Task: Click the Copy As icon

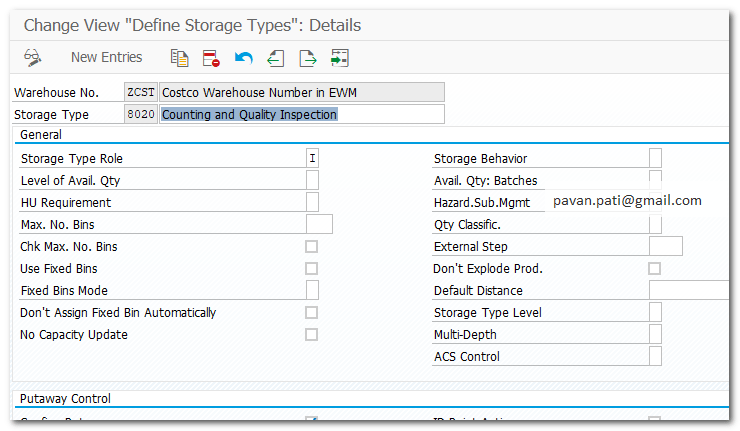Action: [179, 57]
